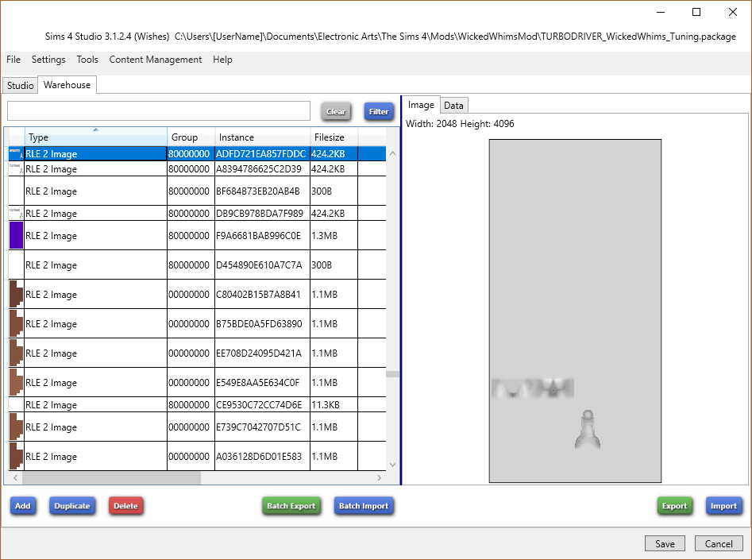
Task: Open the Settings menu
Action: pyautogui.click(x=48, y=60)
